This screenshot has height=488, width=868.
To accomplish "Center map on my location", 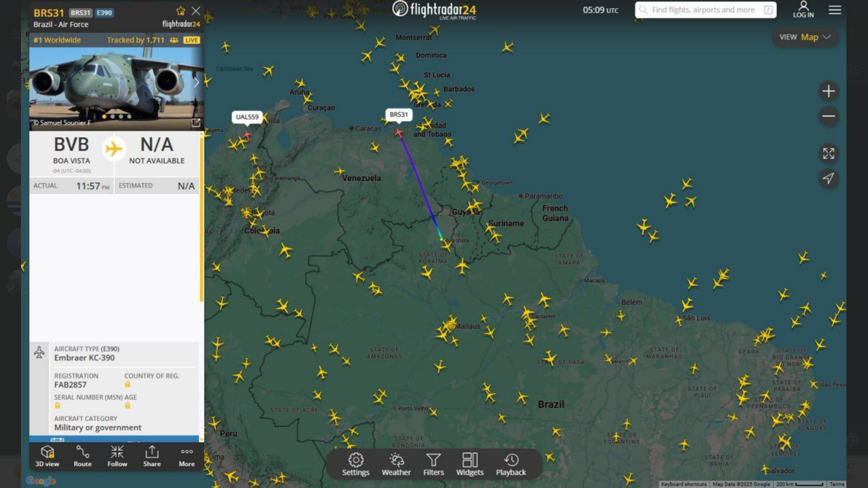I will [829, 178].
